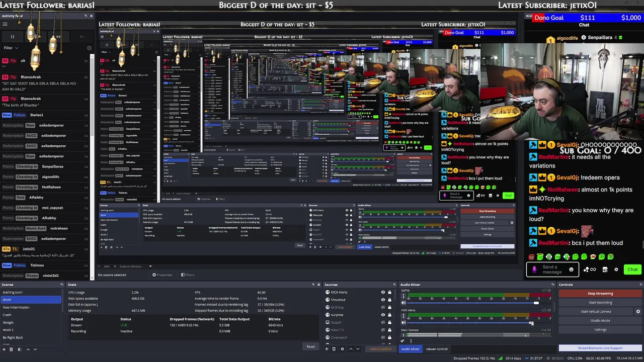Undock the Activity feed panel

pos(86,16)
